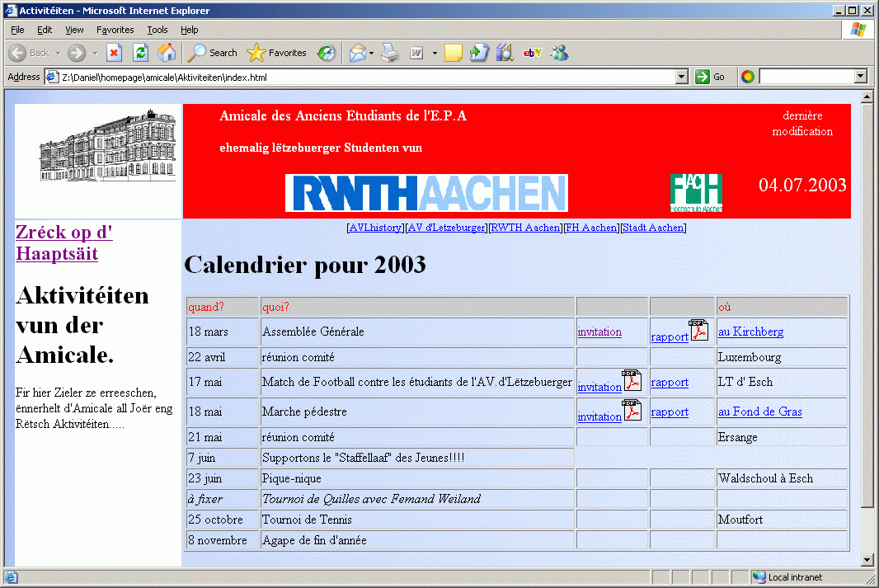Viewport: 879px width, 588px height.
Task: Open the rapport link in the 18 mars row
Action: pos(670,336)
